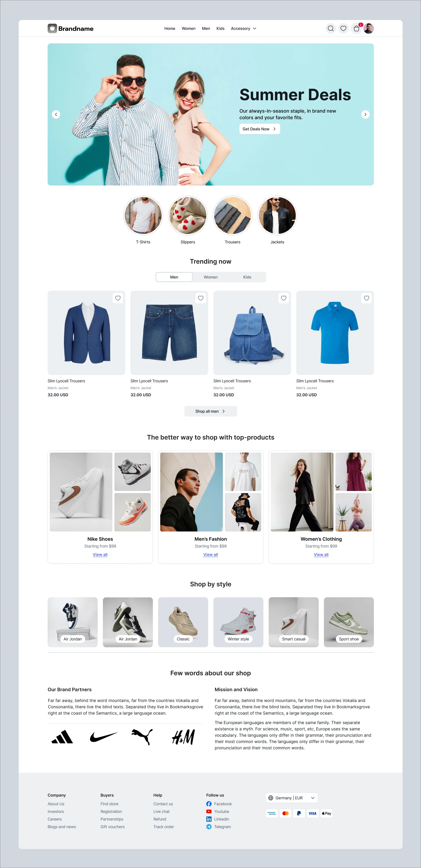The height and width of the screenshot is (868, 421).
Task: Select the Kids trending tab
Action: pyautogui.click(x=247, y=277)
